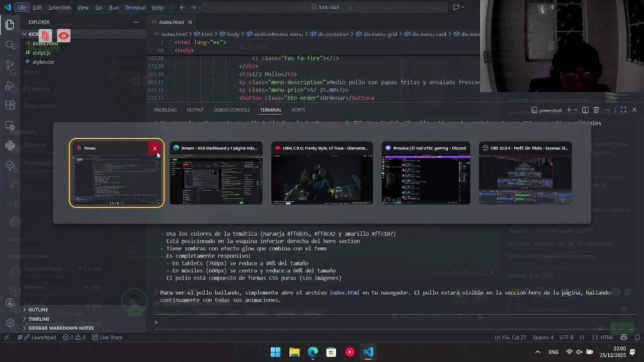Screen dimensions: 644x362
Task: Click the kick-dia1 command center search box
Action: tap(325, 8)
